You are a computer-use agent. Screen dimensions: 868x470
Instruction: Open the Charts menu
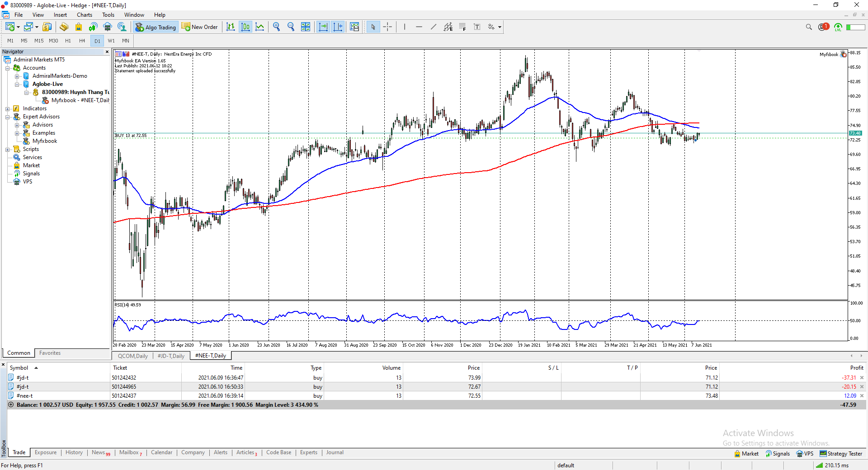[x=84, y=15]
